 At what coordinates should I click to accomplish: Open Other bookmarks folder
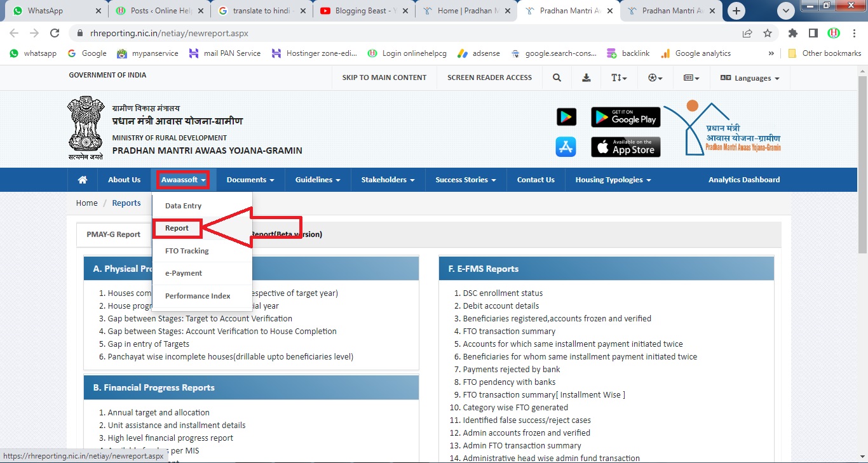click(825, 53)
